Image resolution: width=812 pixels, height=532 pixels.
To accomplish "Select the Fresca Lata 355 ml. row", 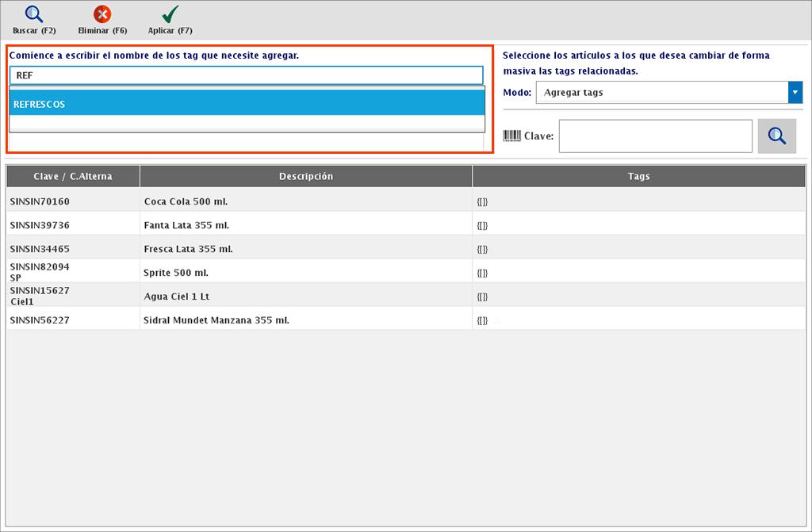I will click(x=306, y=249).
